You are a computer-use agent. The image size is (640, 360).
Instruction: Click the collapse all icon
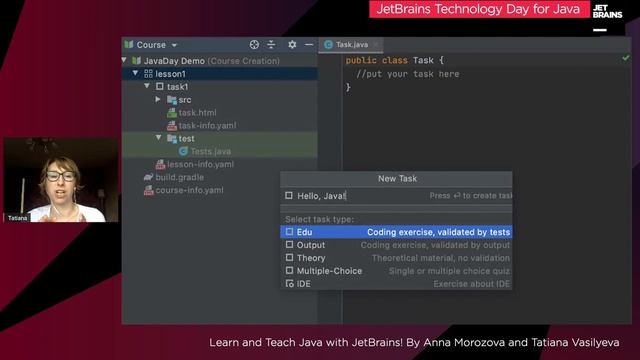pos(271,44)
